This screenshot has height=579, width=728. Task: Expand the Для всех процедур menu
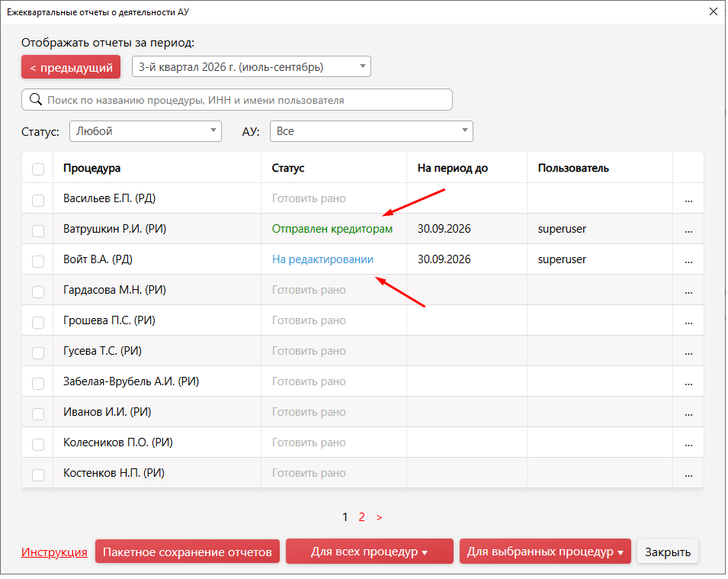coord(369,552)
